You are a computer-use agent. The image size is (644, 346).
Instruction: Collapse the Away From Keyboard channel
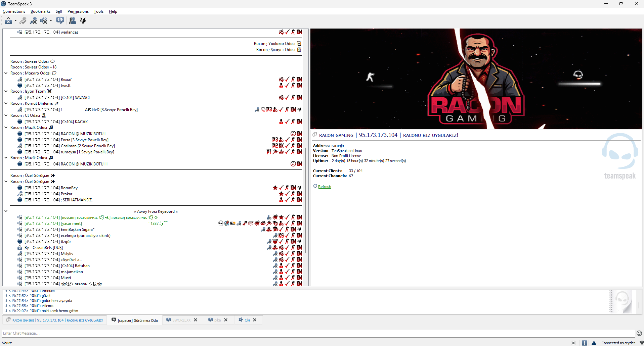point(6,211)
